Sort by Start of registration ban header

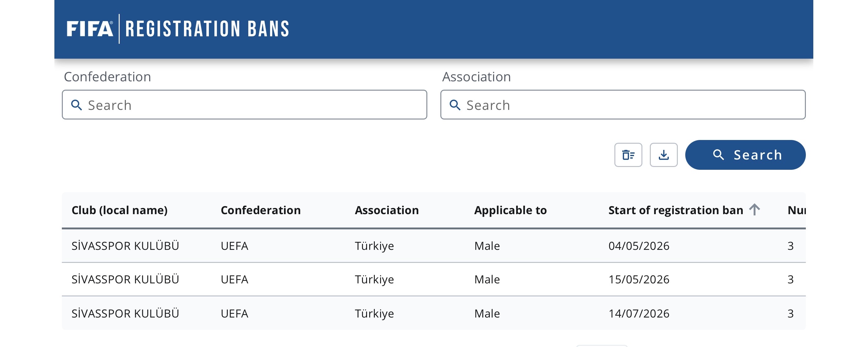(x=676, y=210)
